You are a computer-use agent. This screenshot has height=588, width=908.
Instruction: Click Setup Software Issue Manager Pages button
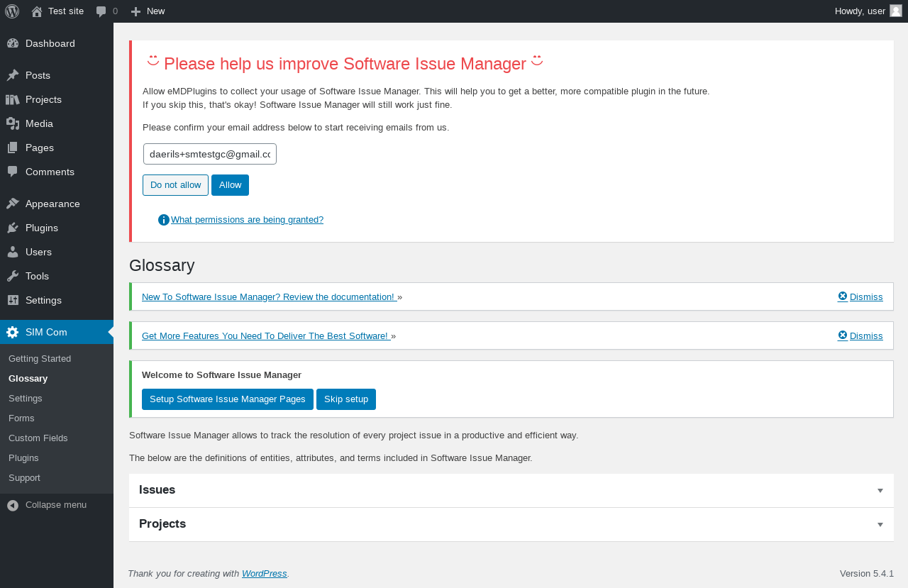[228, 399]
